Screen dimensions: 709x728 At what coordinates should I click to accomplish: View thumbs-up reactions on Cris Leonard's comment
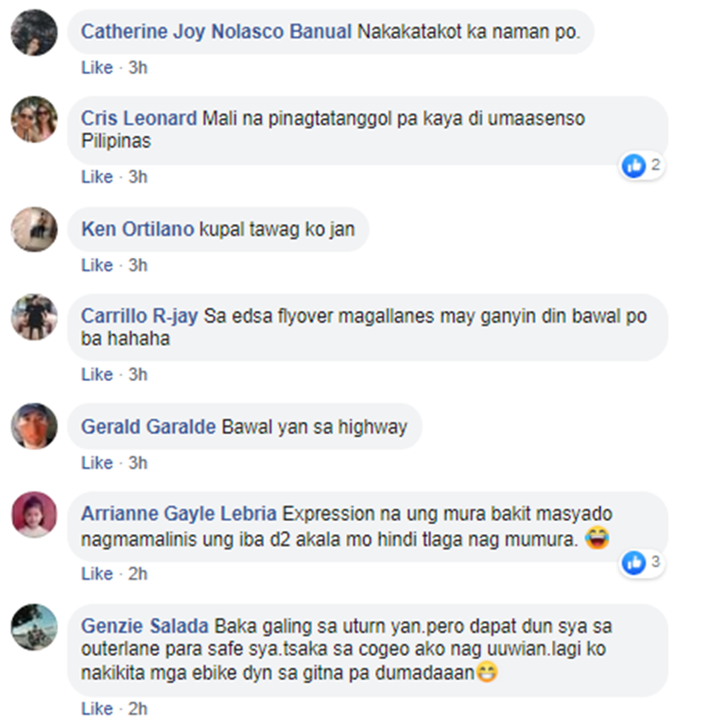coord(643,165)
